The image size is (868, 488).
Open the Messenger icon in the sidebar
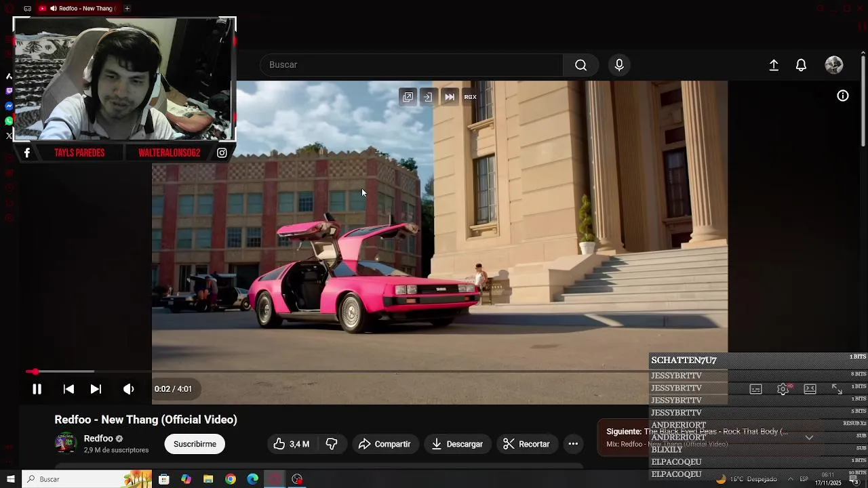point(9,106)
